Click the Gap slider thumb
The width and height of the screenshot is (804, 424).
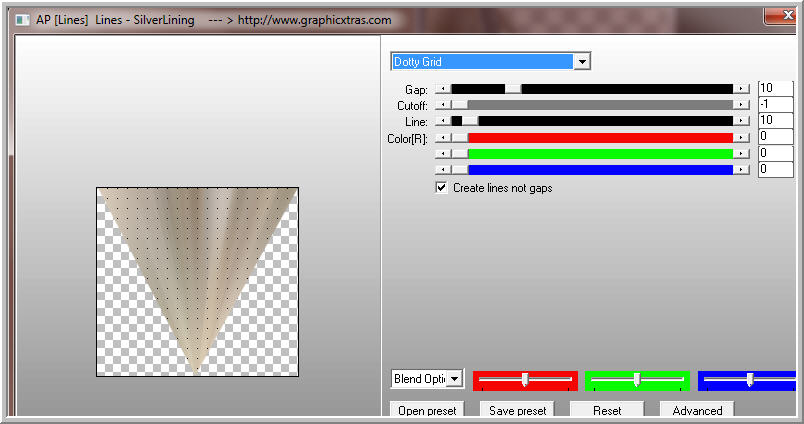pyautogui.click(x=513, y=89)
